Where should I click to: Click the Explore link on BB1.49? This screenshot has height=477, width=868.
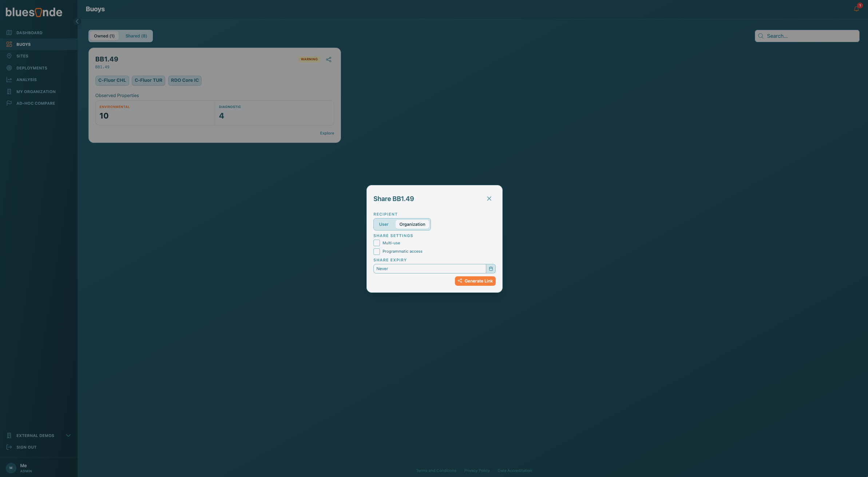[x=327, y=133]
